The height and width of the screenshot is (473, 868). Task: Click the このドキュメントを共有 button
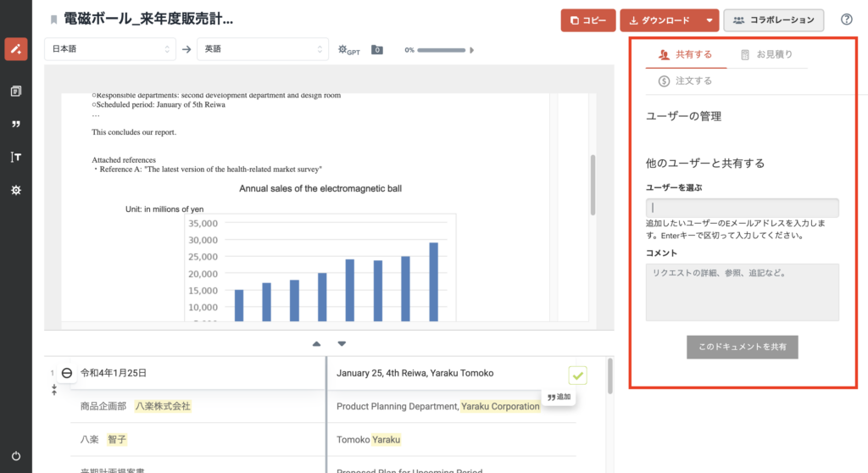(x=742, y=347)
